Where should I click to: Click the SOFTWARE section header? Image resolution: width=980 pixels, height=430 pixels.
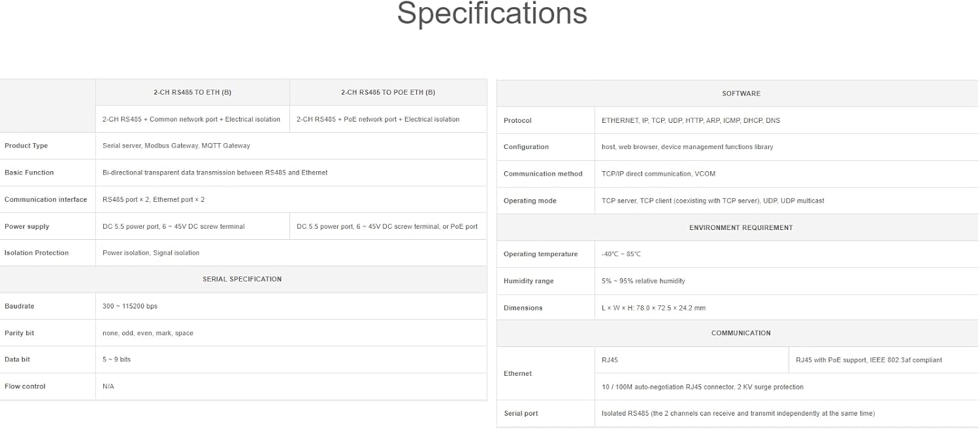pyautogui.click(x=742, y=93)
